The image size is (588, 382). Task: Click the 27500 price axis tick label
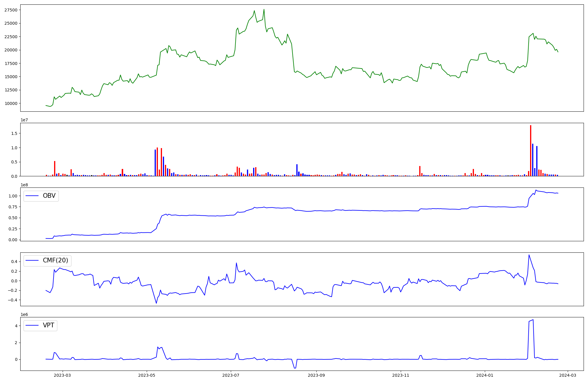click(x=11, y=10)
